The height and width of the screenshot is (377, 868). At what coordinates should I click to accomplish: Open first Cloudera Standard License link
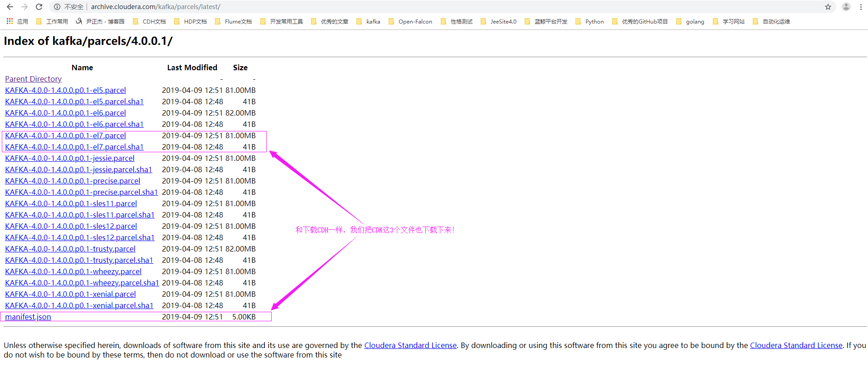point(410,345)
